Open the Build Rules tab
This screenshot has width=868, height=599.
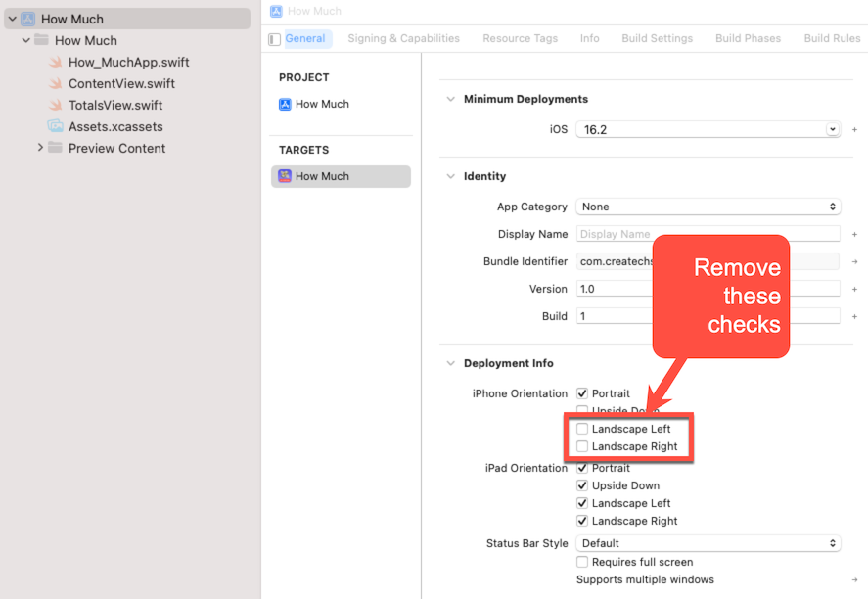832,39
